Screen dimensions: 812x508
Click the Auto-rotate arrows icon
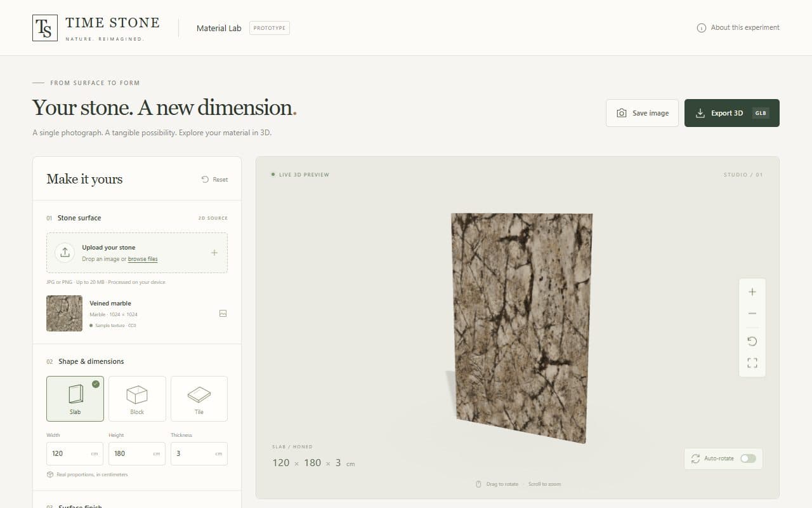click(x=695, y=458)
